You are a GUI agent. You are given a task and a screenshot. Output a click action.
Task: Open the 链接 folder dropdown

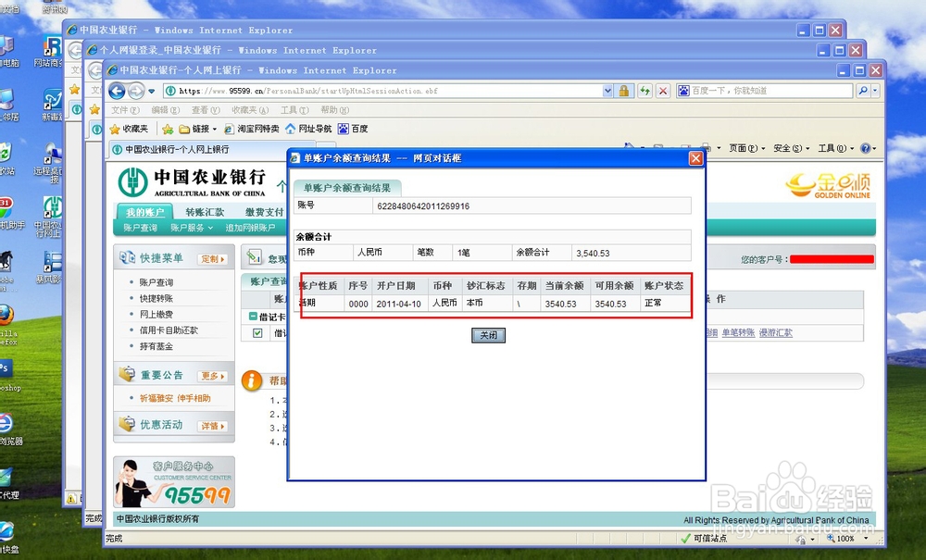[x=198, y=129]
